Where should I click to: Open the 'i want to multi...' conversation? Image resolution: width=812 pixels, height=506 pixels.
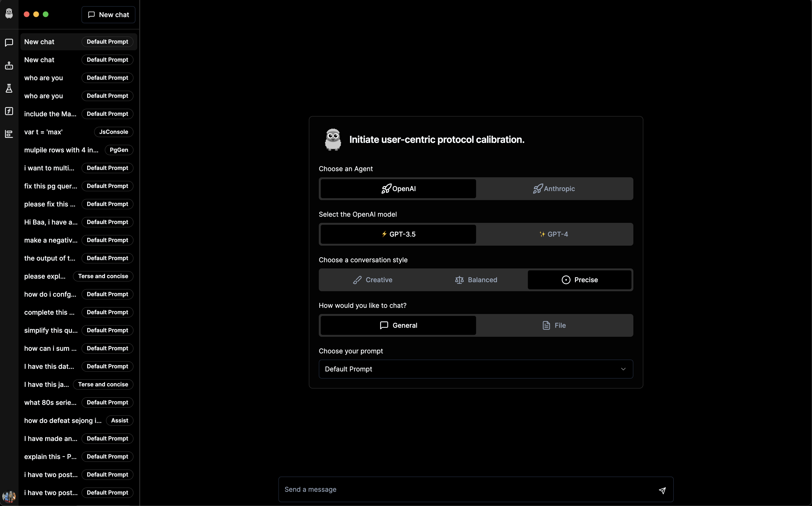pos(79,168)
